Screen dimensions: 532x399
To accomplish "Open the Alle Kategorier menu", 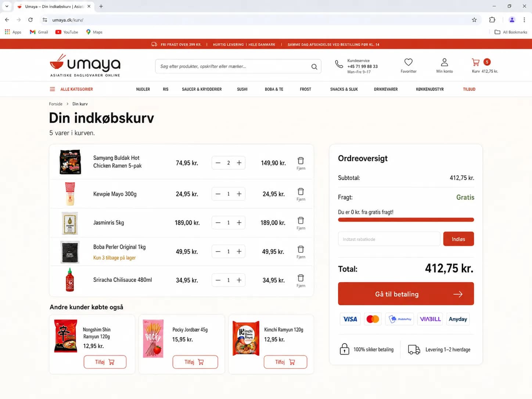I will tap(71, 89).
